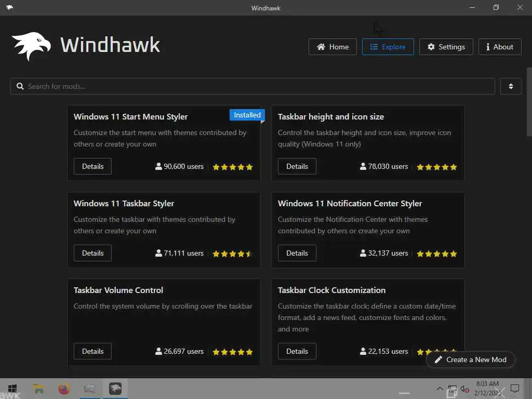This screenshot has width=532, height=399.
Task: Click the Search for mods field
Action: (253, 86)
